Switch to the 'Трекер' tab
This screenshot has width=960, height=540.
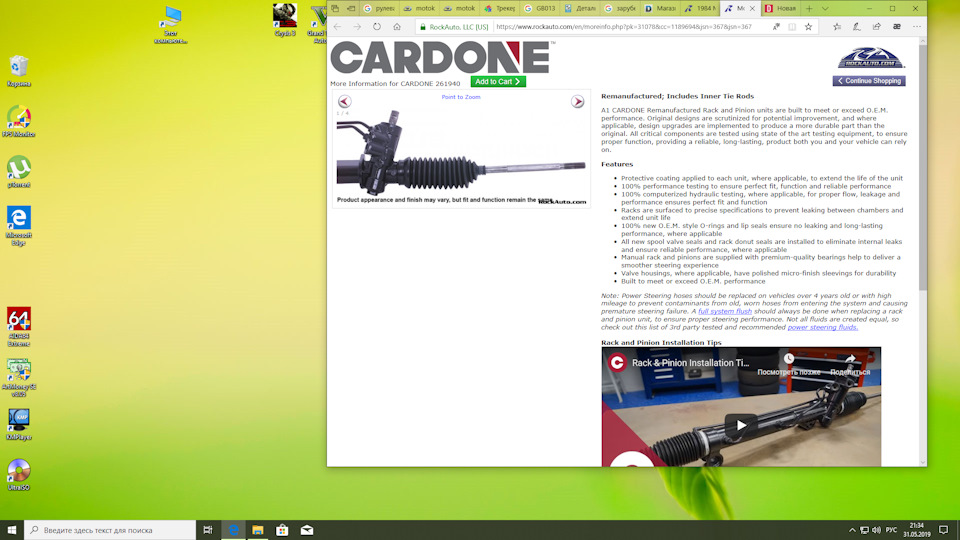tap(500, 9)
